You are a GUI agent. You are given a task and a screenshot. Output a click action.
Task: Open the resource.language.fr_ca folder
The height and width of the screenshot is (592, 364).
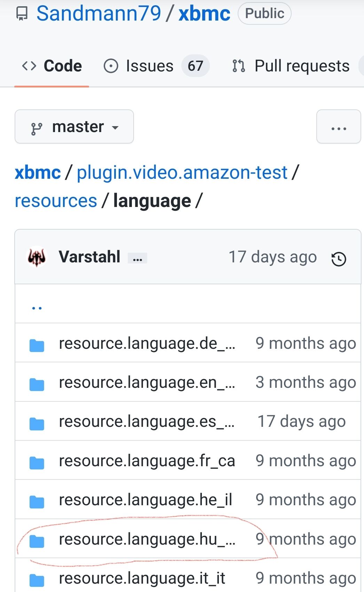147,461
